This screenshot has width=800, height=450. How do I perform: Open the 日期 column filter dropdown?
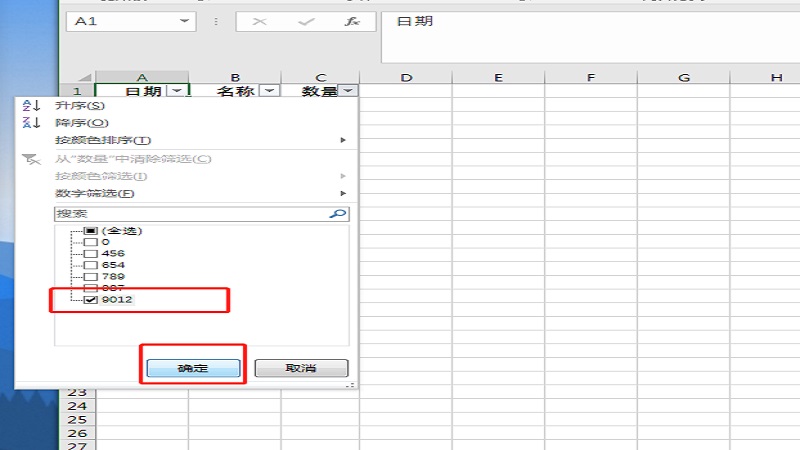click(177, 91)
